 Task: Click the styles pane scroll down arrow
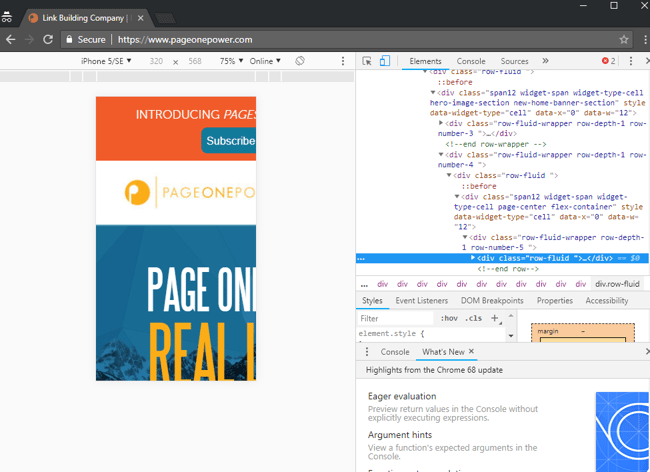click(511, 336)
